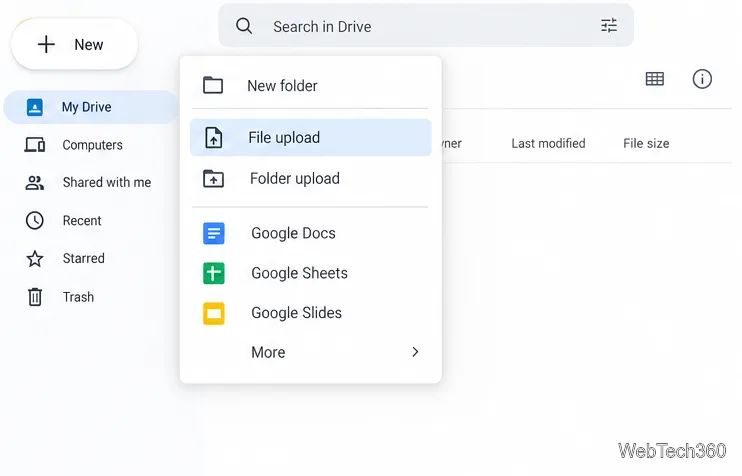Select File upload menu item
This screenshot has width=742, height=476.
click(x=310, y=137)
